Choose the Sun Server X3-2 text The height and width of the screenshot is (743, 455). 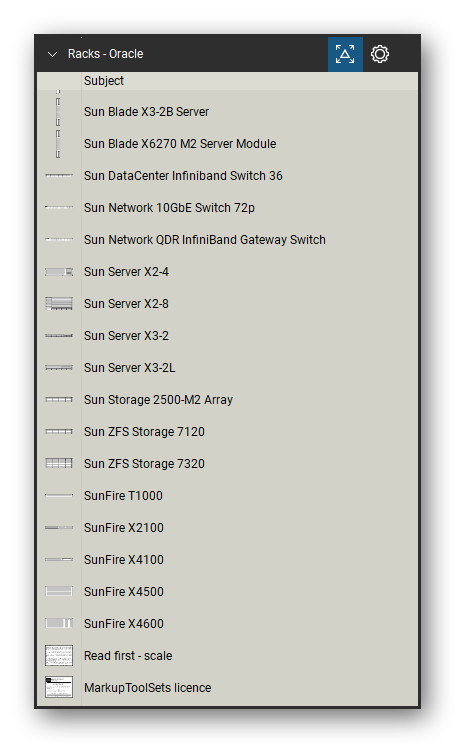[126, 336]
